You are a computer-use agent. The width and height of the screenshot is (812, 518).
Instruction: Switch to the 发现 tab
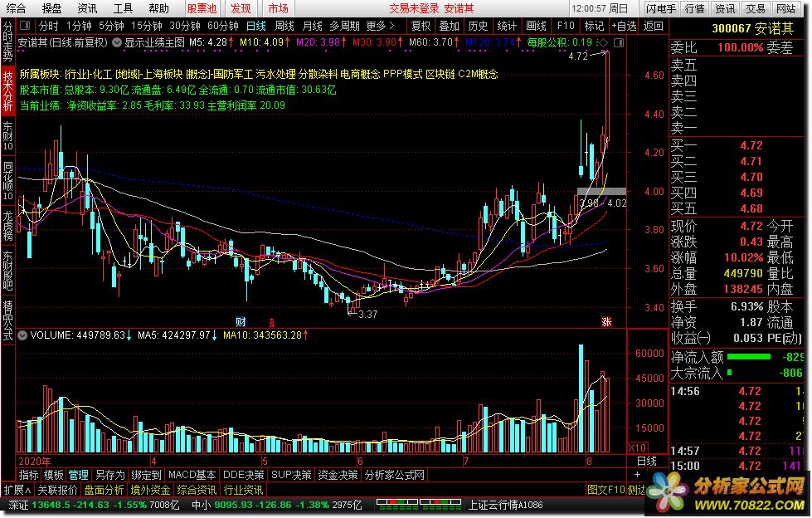point(241,8)
